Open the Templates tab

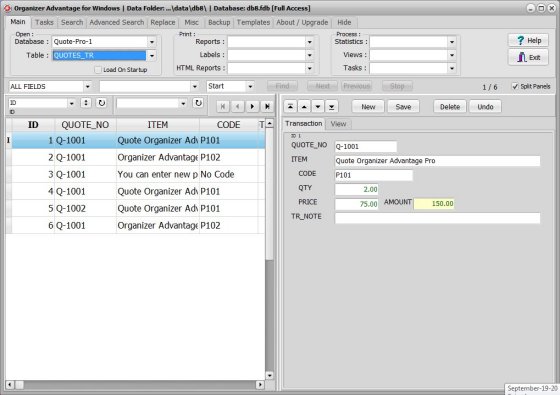point(253,22)
